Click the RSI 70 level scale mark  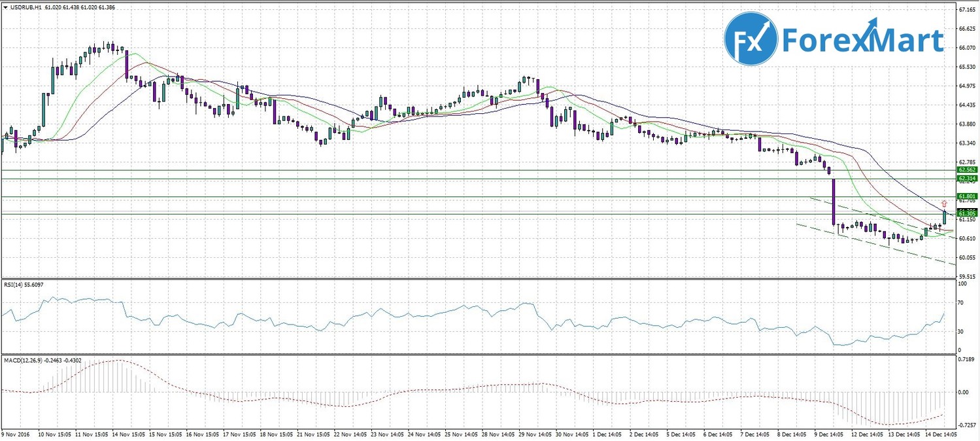[961, 303]
